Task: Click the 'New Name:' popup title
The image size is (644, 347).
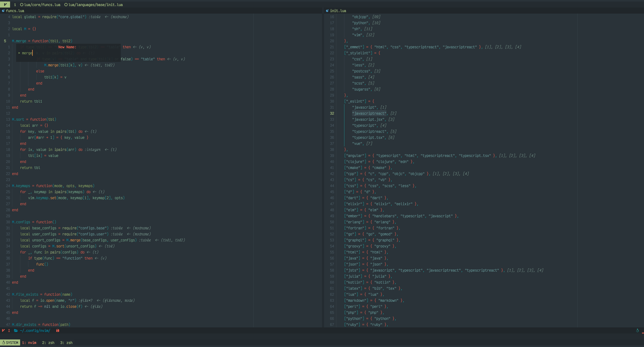Action: tap(67, 47)
